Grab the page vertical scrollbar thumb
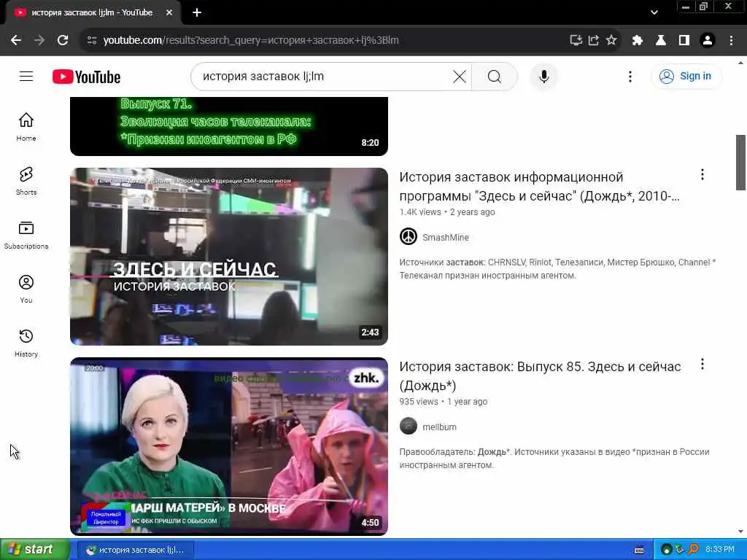This screenshot has width=747, height=560. (x=740, y=163)
